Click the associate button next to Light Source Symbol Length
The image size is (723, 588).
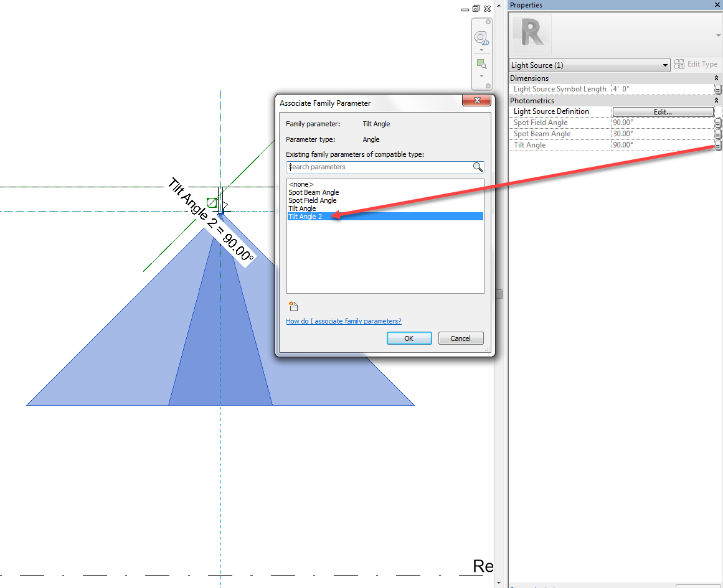click(x=718, y=89)
